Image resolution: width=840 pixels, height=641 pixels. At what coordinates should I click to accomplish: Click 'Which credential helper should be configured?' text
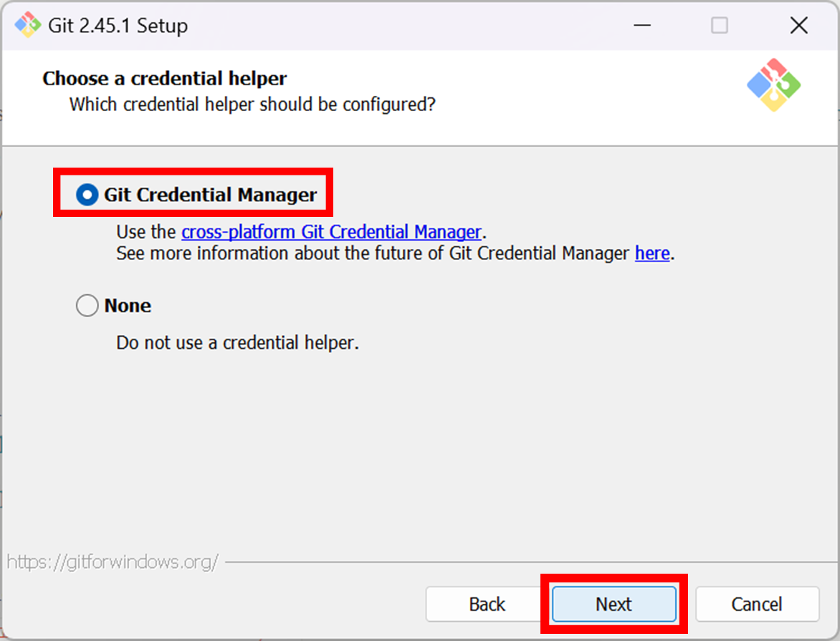coord(252,105)
